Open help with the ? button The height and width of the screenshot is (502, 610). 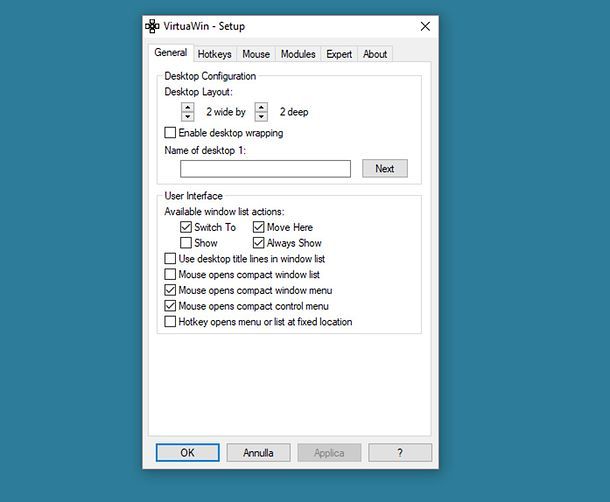tap(400, 453)
